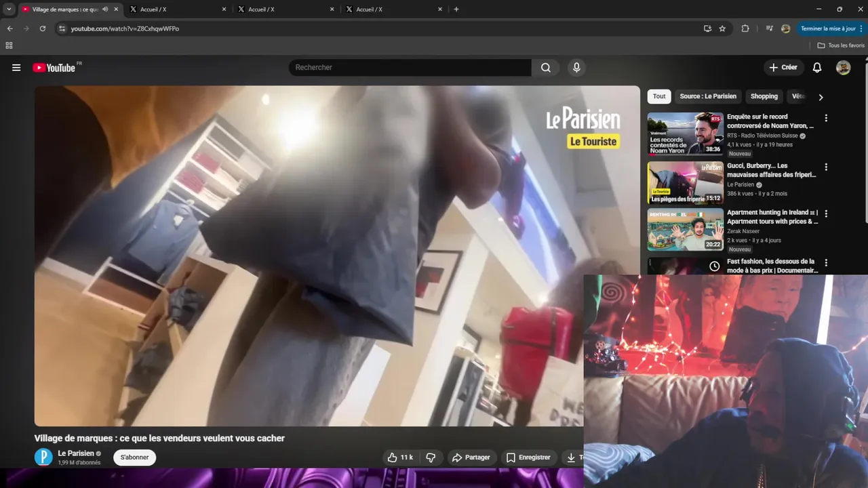
Task: Open the 20:22 Renting in Ireland thumbnail
Action: (685, 230)
